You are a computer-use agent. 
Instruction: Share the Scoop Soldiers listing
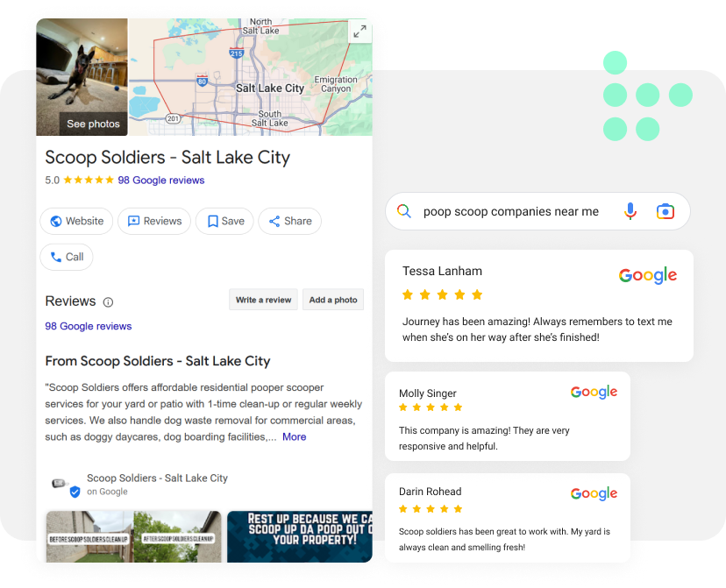click(x=290, y=221)
